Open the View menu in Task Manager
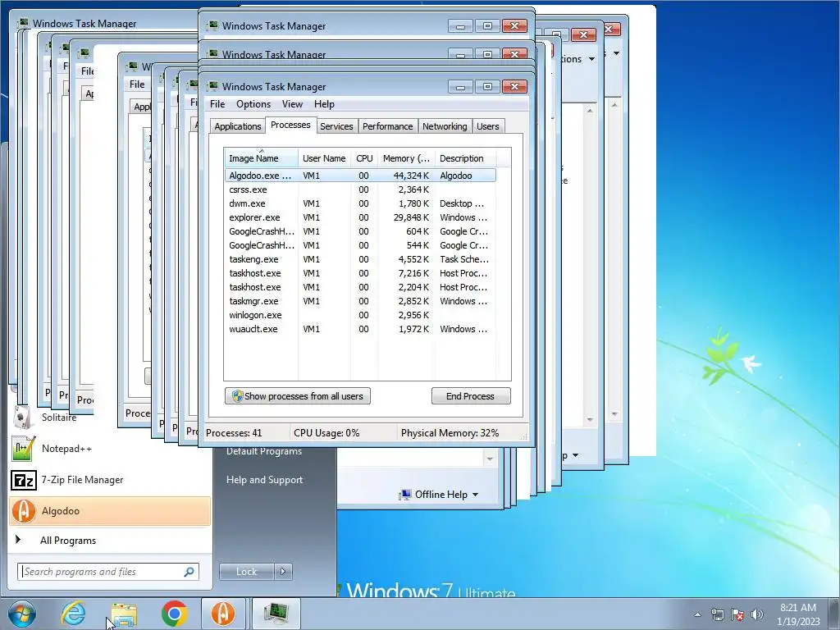The image size is (840, 630). (x=292, y=104)
